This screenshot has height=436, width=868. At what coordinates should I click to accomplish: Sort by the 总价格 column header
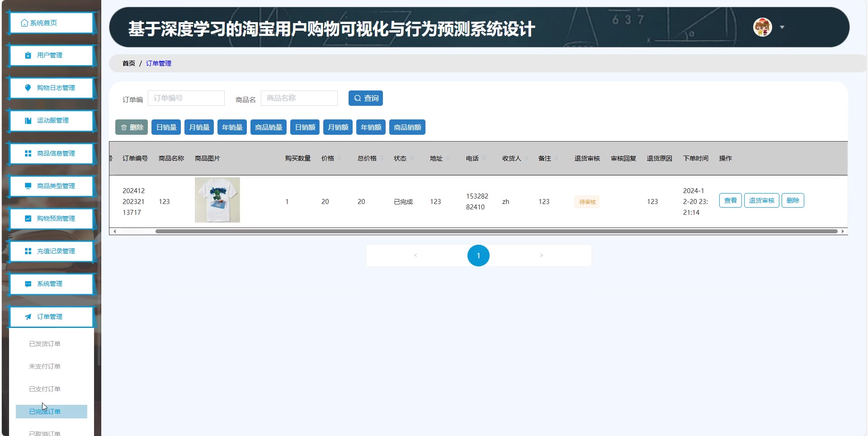[367, 158]
